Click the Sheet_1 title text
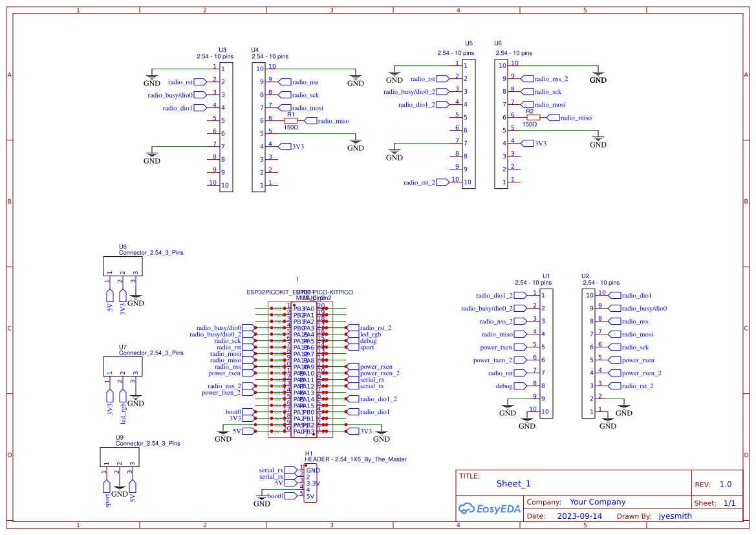Screen dimensions: 756x535 point(513,483)
